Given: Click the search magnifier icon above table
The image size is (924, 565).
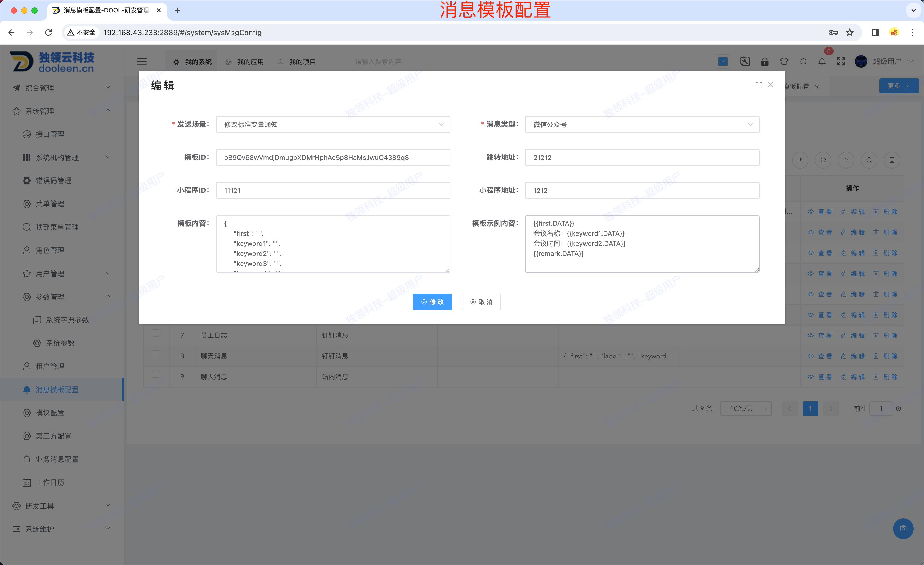Looking at the screenshot, I should pos(869,160).
